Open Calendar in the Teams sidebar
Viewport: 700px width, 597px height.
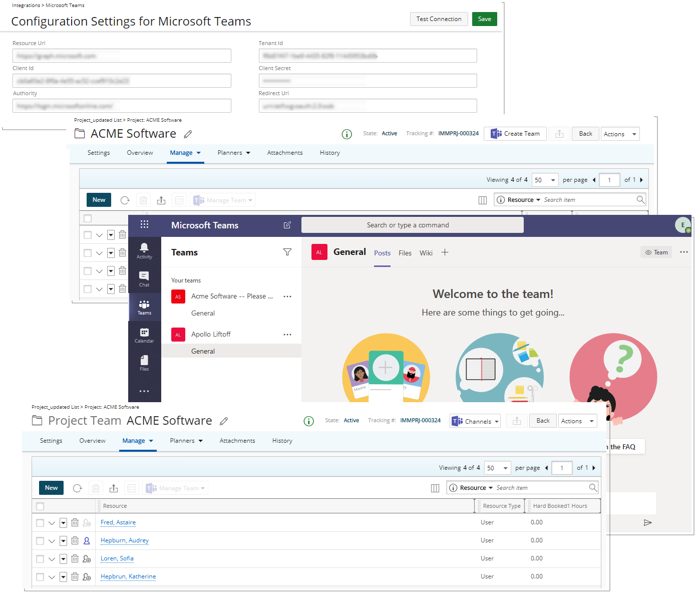(144, 335)
